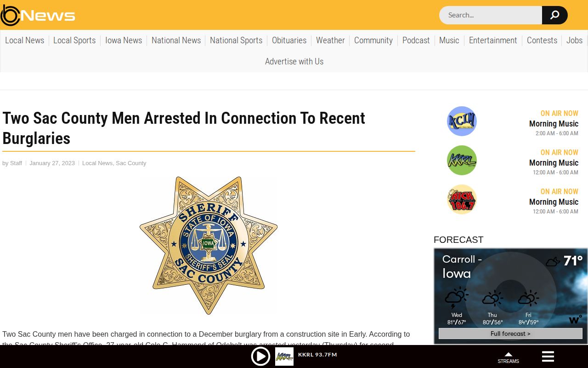The height and width of the screenshot is (368, 588).
Task: Focus the Search input field
Action: coord(491,15)
